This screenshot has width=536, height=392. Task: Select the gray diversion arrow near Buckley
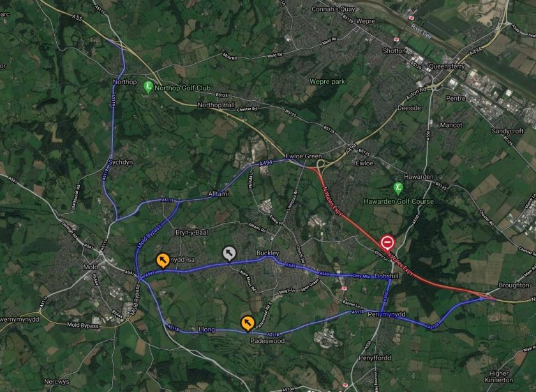229,254
